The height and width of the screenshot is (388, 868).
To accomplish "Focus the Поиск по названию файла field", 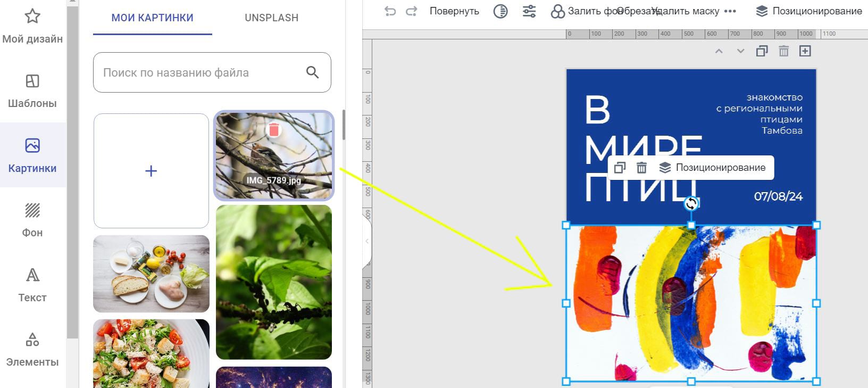I will (x=212, y=72).
